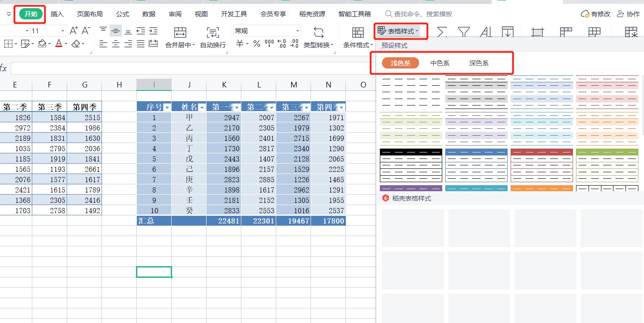Click the font color icon
The height and width of the screenshot is (323, 644).
59,43
